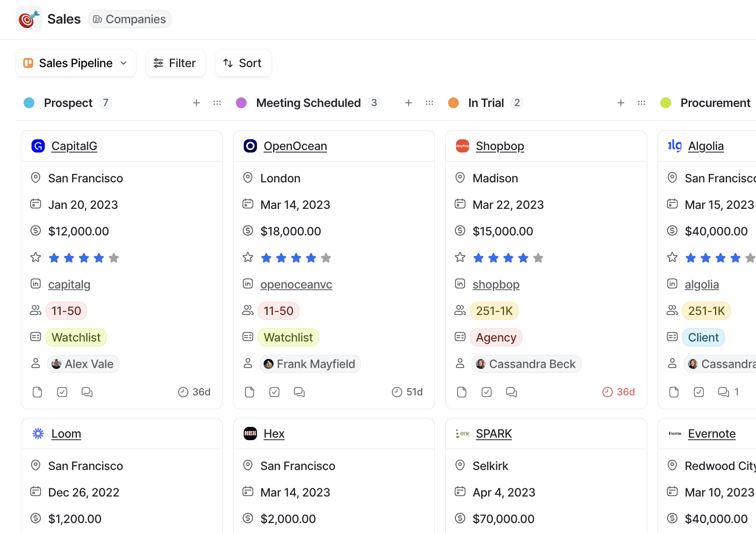The height and width of the screenshot is (533, 756).
Task: Open the Algolia company link
Action: (x=706, y=146)
